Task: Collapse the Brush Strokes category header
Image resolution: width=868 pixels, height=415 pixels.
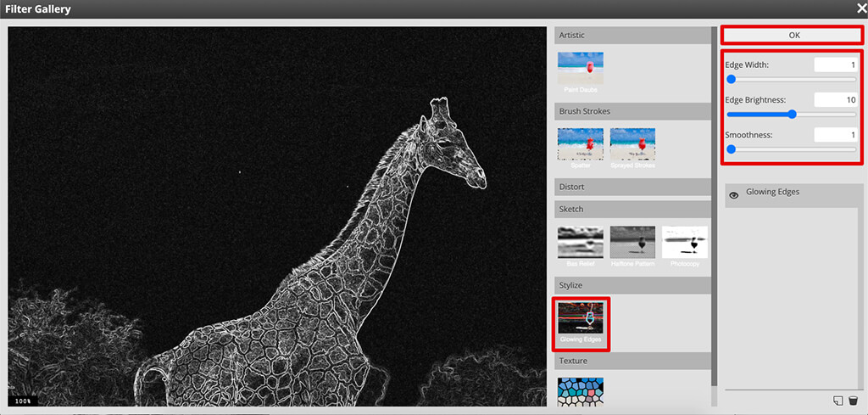Action: point(632,111)
